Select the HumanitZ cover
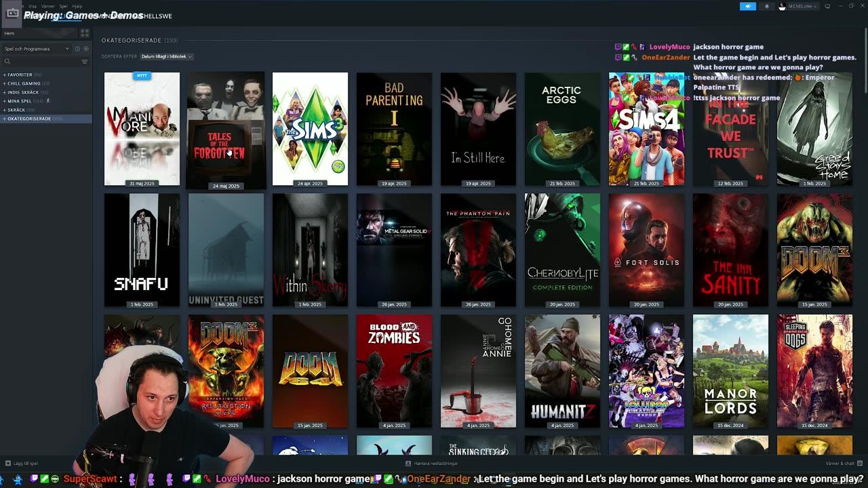This screenshot has width=868, height=488. [562, 371]
